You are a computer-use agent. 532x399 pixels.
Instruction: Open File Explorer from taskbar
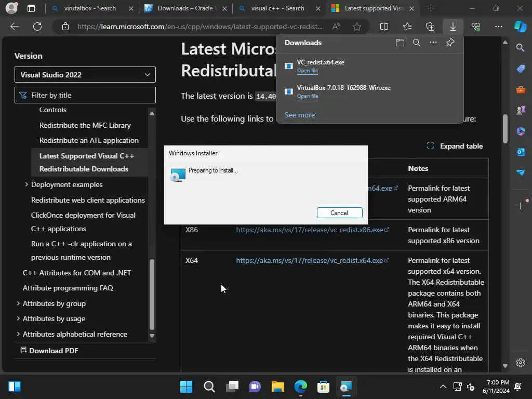coord(278,387)
